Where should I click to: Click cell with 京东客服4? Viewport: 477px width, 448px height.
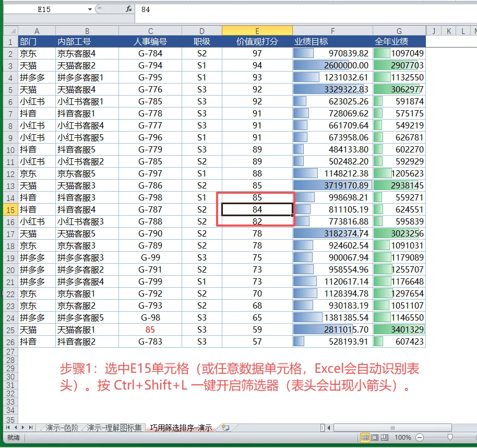pos(87,54)
